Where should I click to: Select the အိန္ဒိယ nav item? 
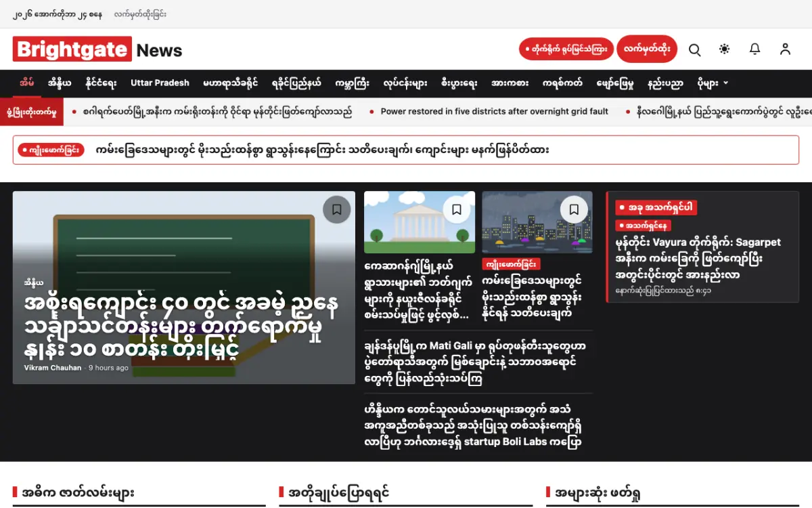pos(60,83)
